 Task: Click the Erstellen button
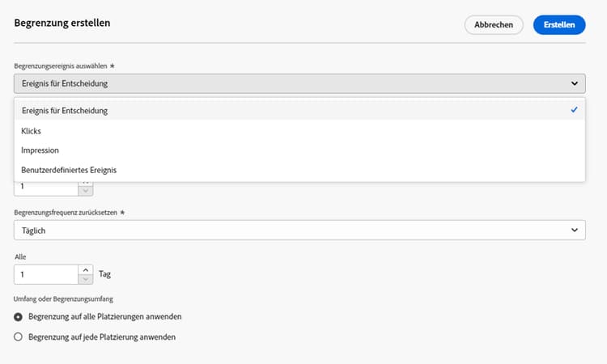pyautogui.click(x=558, y=25)
